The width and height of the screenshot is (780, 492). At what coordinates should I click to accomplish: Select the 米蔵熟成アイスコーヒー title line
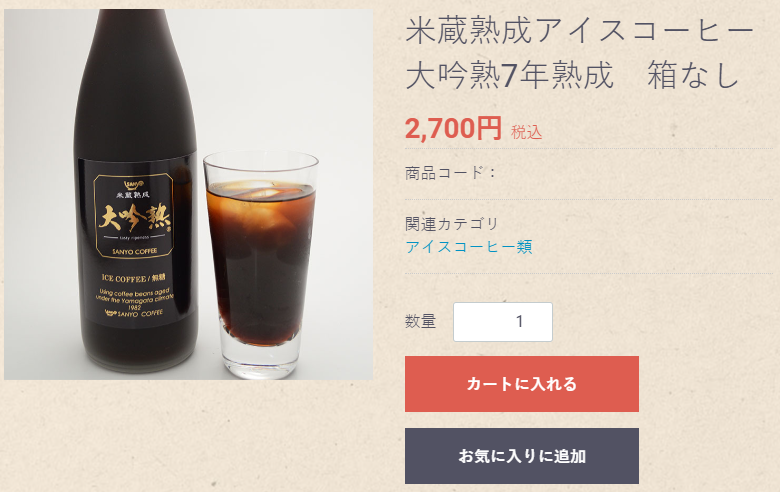pyautogui.click(x=581, y=31)
